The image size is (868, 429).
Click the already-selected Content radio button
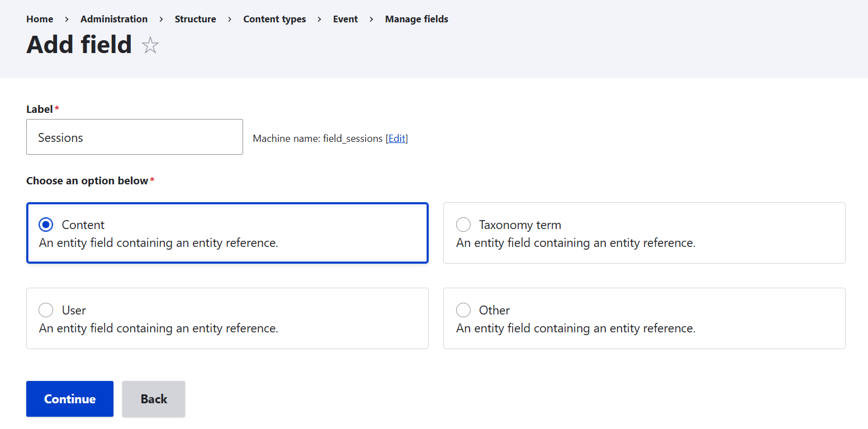coord(46,225)
